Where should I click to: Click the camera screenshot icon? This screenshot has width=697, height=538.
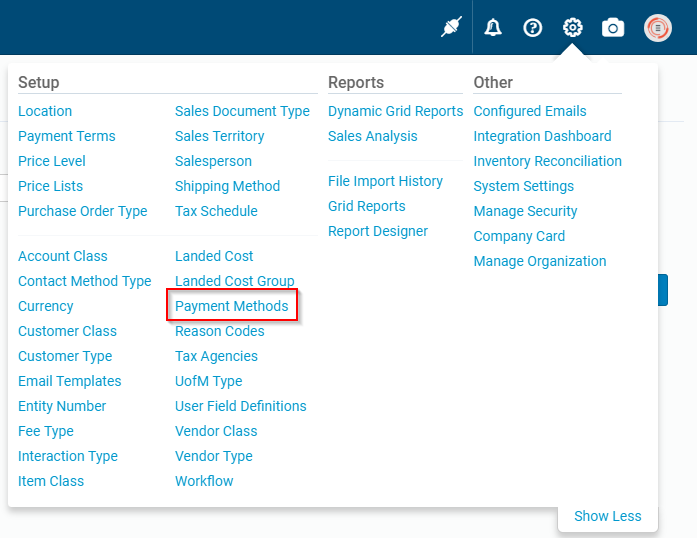click(x=613, y=28)
